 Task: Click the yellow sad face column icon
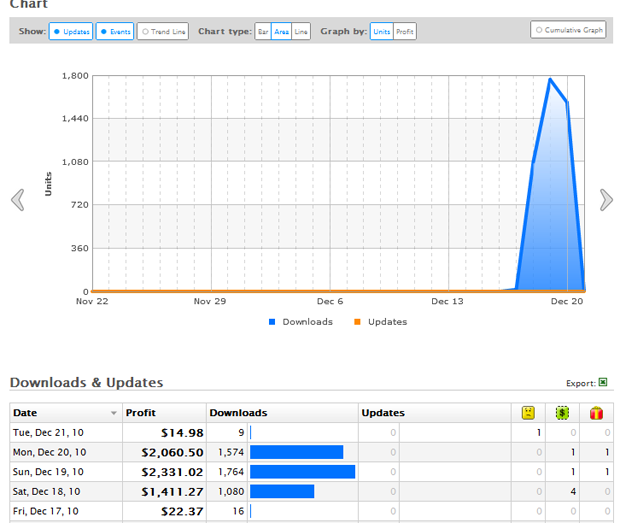point(528,412)
